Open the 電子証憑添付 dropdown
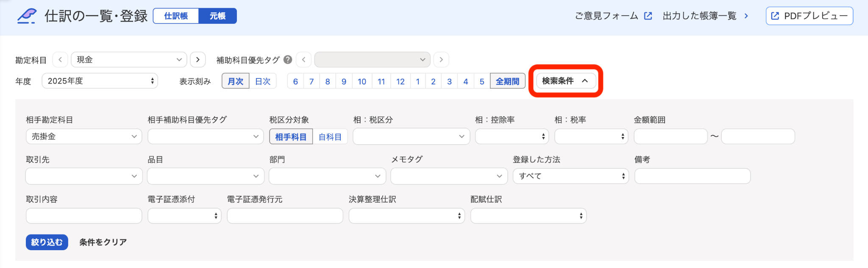The image size is (868, 268). coord(184,216)
